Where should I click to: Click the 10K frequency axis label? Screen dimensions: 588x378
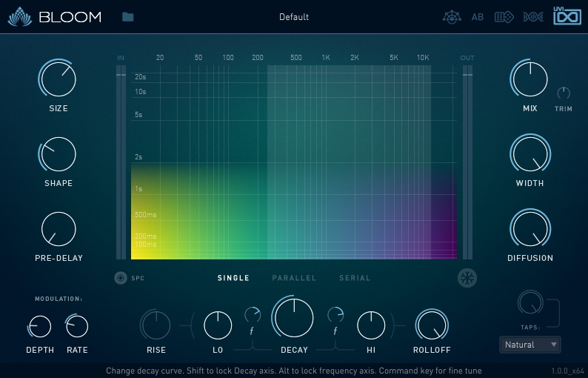click(423, 57)
